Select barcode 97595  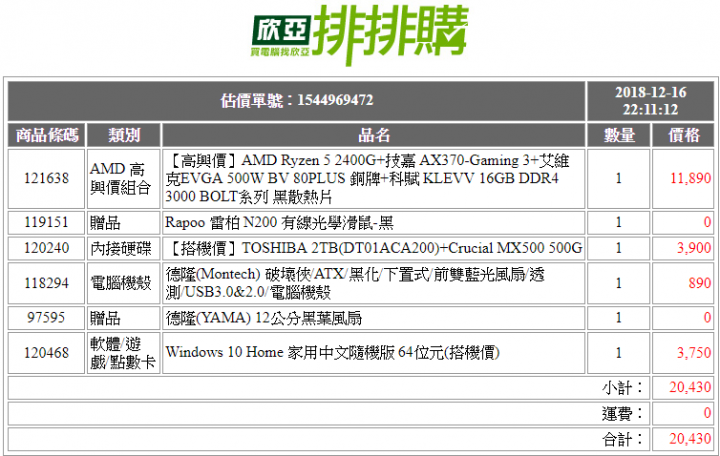46,317
